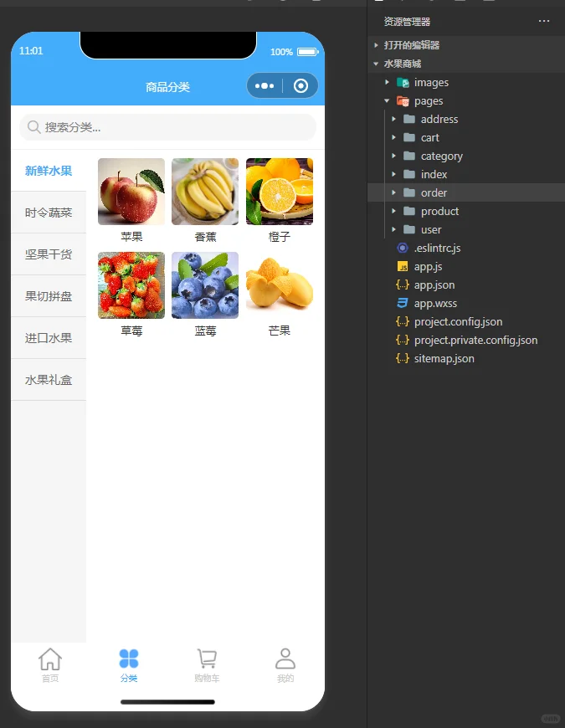Screen dimensions: 565x728
Task: Click the .eslintrc.js file icon
Action: [x=403, y=248]
